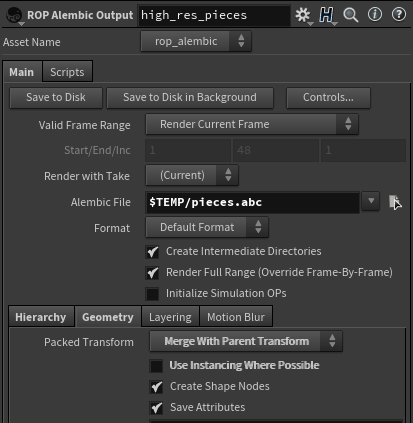Click the Start/End/Inc label

[97, 150]
